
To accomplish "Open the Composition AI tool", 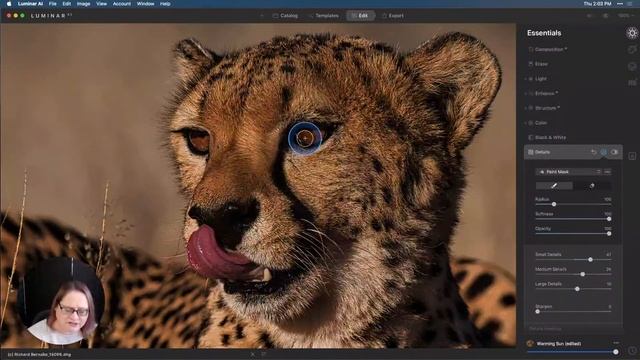I will point(549,49).
